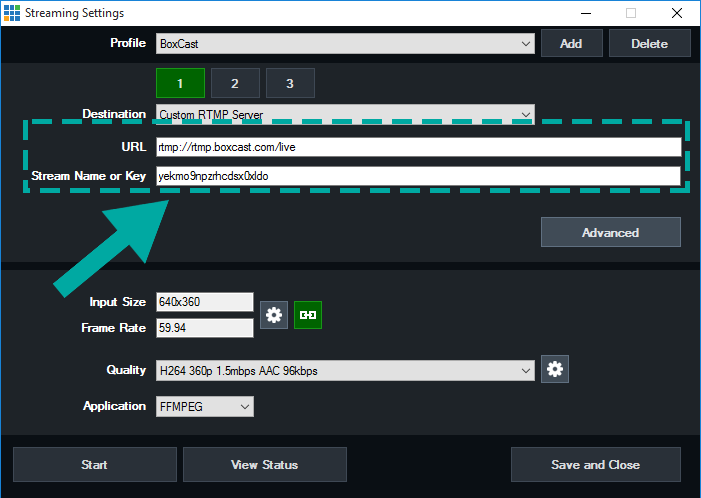This screenshot has width=701, height=498.
Task: Switch to stream destination 2
Action: click(235, 83)
